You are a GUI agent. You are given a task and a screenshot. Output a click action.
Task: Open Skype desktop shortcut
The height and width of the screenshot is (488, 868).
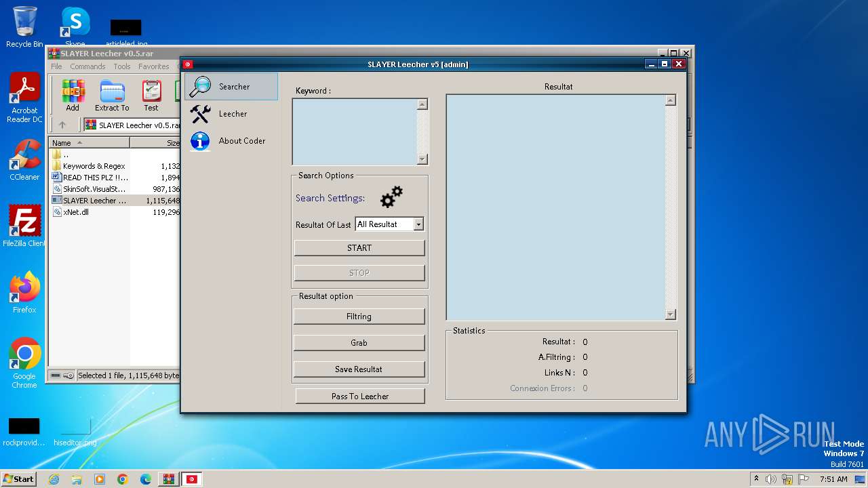pos(75,27)
